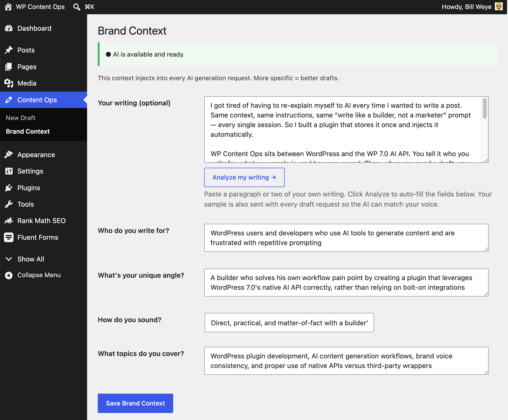
Task: Open the Posts menu item
Action: (44, 50)
